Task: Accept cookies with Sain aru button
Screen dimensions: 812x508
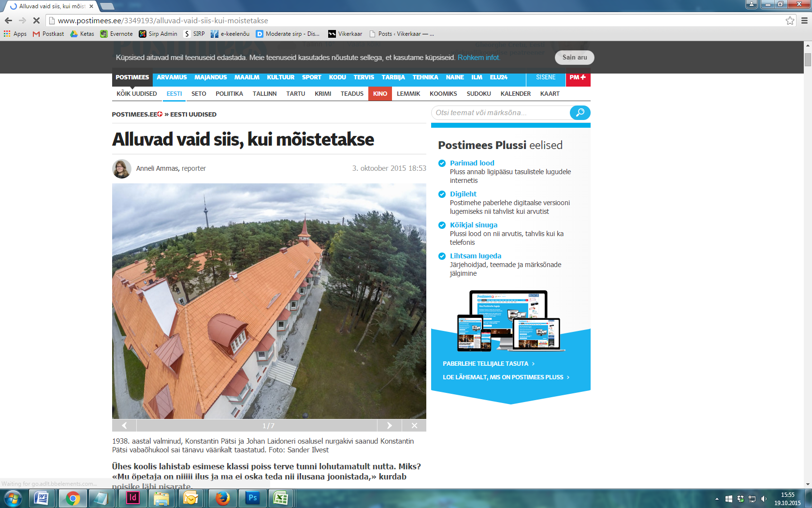Action: pyautogui.click(x=574, y=58)
